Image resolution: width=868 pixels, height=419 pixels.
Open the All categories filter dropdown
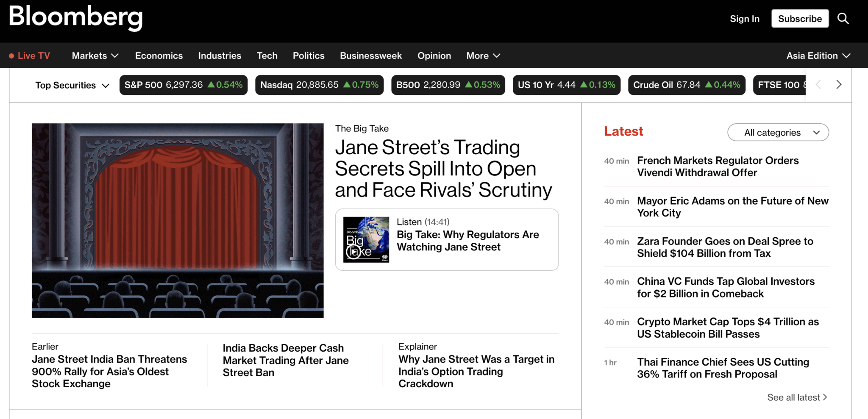[x=778, y=133]
